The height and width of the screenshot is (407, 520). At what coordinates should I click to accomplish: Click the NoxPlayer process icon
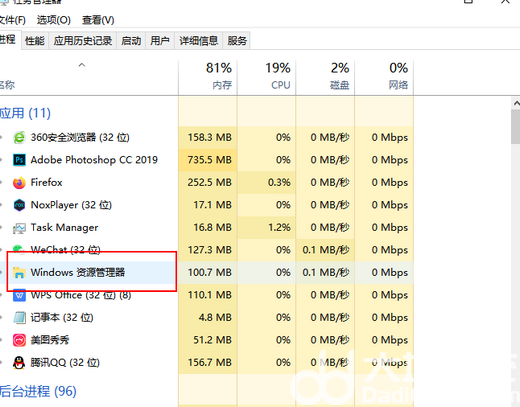tap(19, 205)
